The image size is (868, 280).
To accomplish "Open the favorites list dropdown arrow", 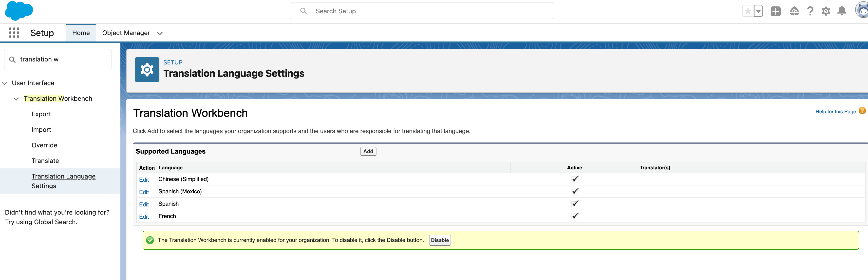I will 758,11.
